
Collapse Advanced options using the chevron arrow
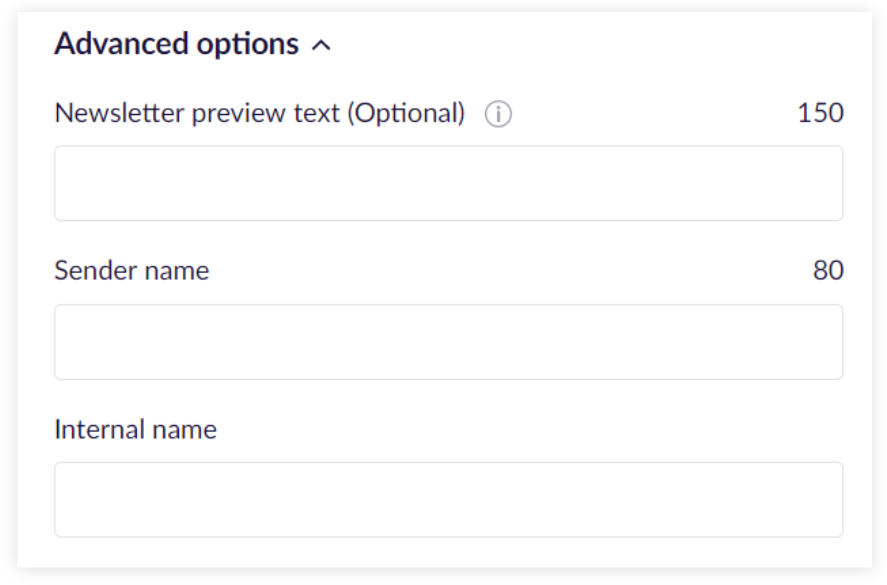tap(321, 46)
